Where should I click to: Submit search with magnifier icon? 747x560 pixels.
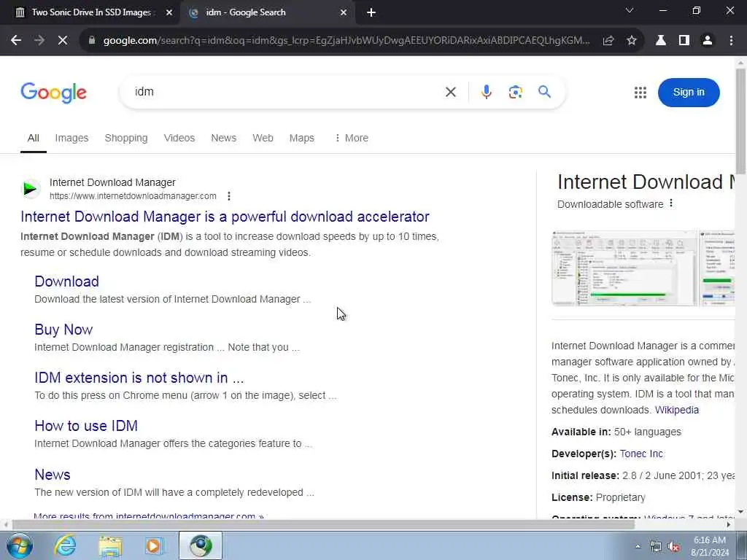[x=544, y=91]
